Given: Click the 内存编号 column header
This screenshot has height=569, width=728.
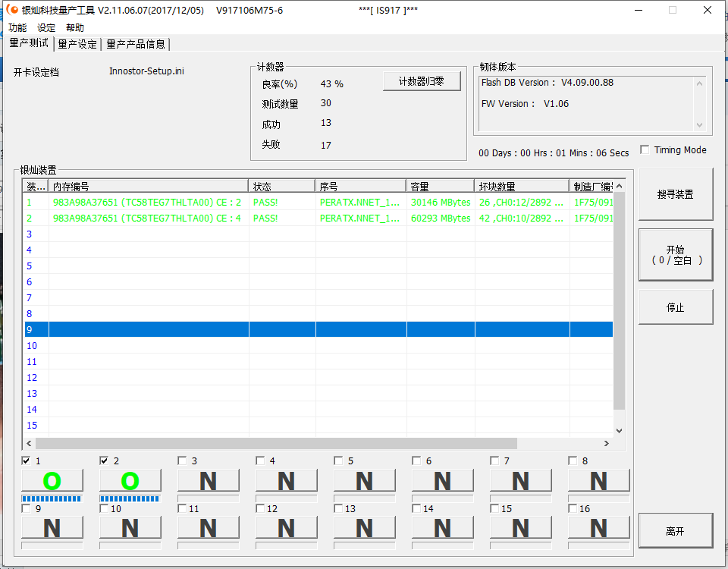Looking at the screenshot, I should [x=149, y=187].
